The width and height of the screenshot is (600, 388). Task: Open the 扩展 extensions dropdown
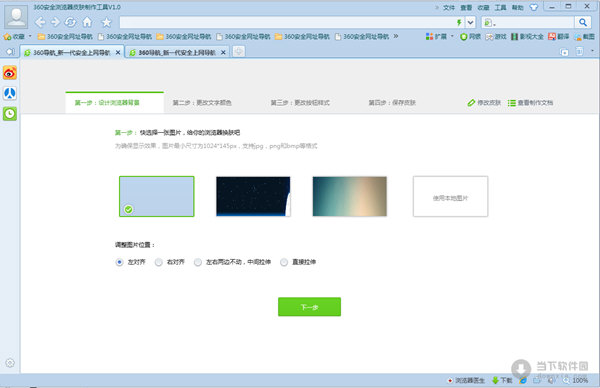[439, 36]
